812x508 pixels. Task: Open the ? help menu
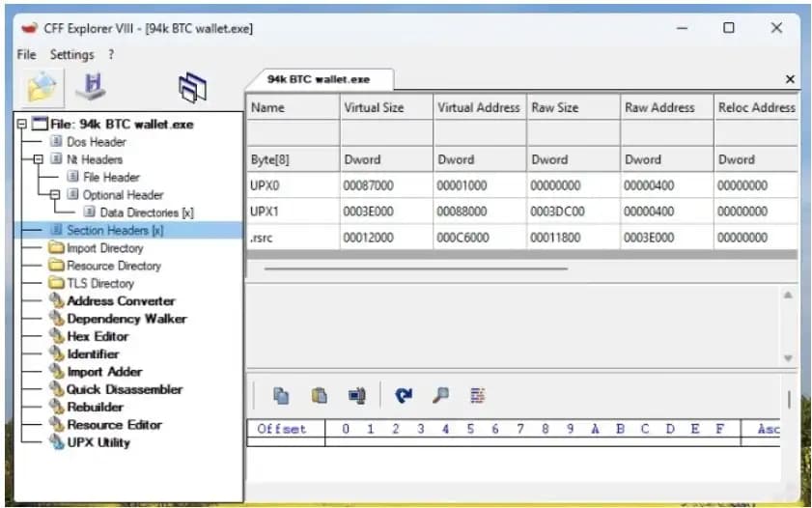(x=111, y=54)
